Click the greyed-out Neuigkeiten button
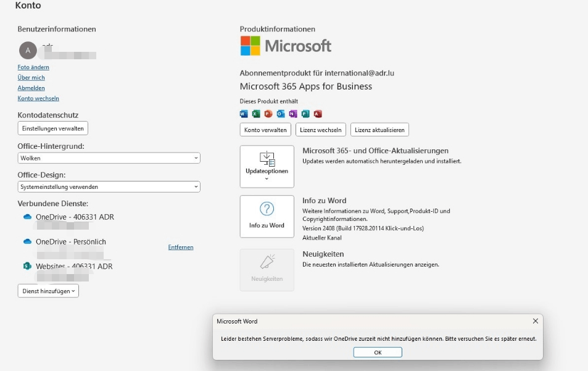This screenshot has width=588, height=371. pos(267,270)
